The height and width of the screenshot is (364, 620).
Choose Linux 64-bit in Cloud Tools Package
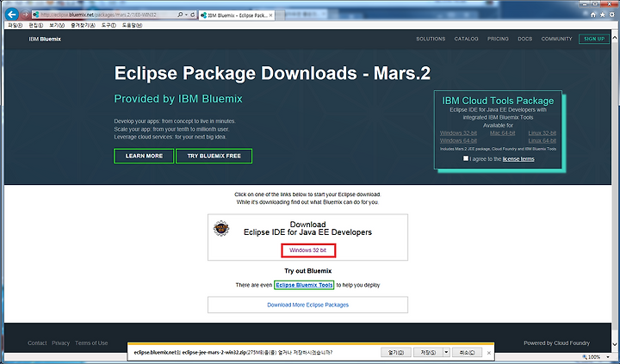click(542, 141)
